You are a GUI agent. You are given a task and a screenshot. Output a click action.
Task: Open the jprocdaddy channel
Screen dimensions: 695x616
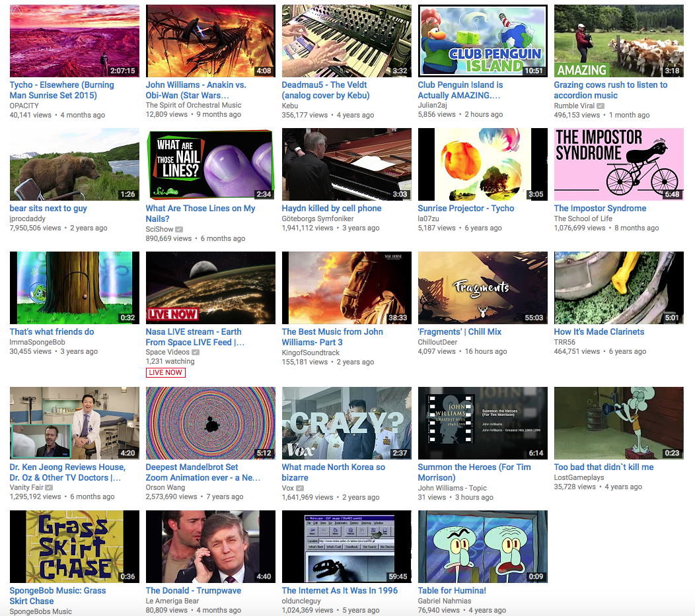(28, 219)
